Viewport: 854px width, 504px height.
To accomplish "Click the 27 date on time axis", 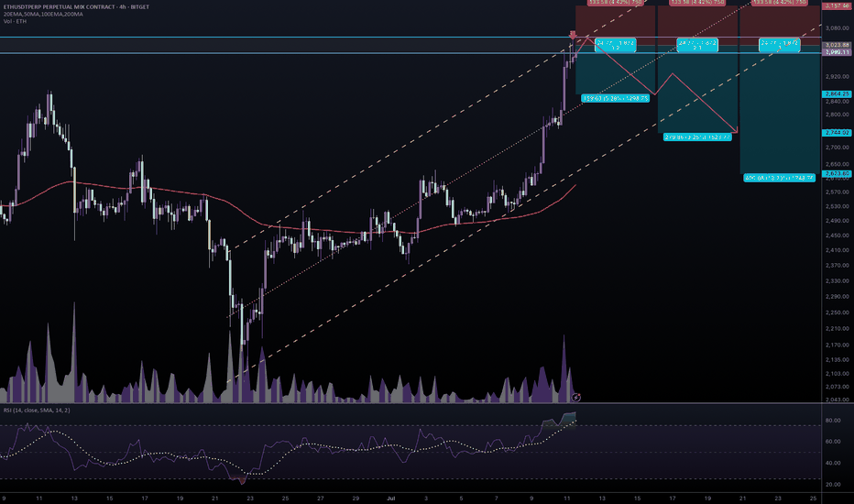I will [321, 498].
